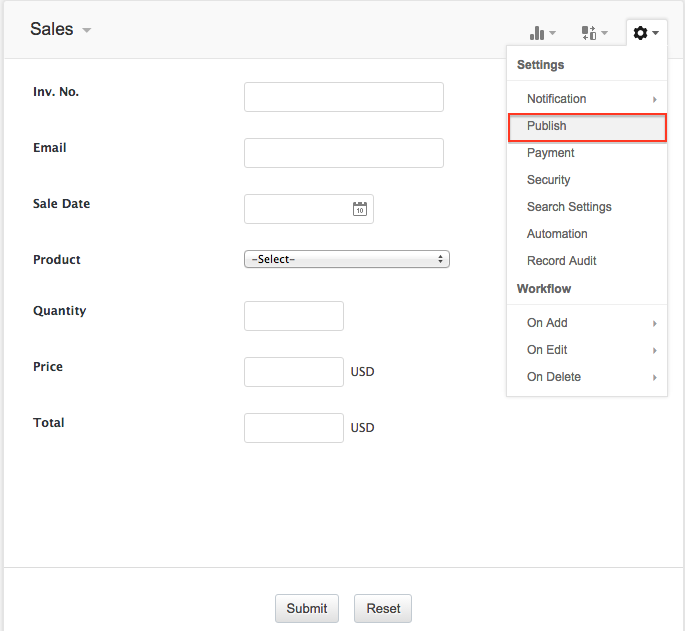685x631 pixels.
Task: Click into the Quantity input box
Action: click(293, 316)
